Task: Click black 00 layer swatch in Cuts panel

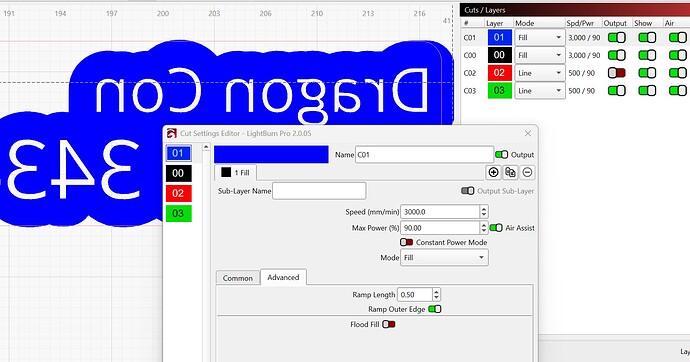Action: [x=499, y=55]
